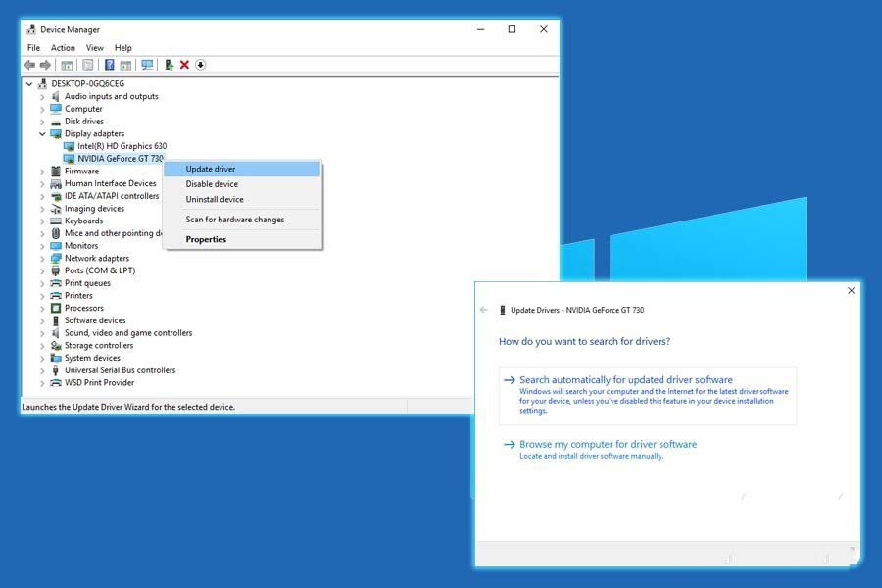Click the Properties sheet toolbar icon

coord(88,65)
